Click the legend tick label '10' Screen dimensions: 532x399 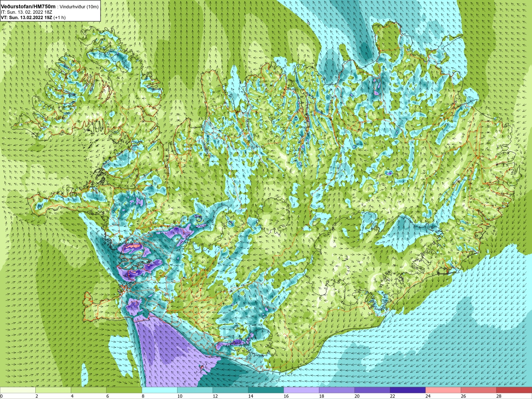[x=180, y=396]
